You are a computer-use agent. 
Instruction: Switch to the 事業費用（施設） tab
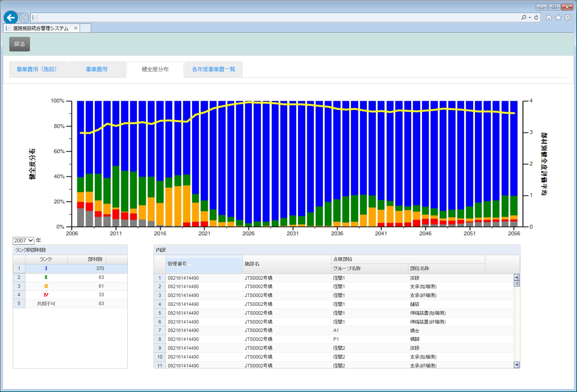[x=38, y=69]
